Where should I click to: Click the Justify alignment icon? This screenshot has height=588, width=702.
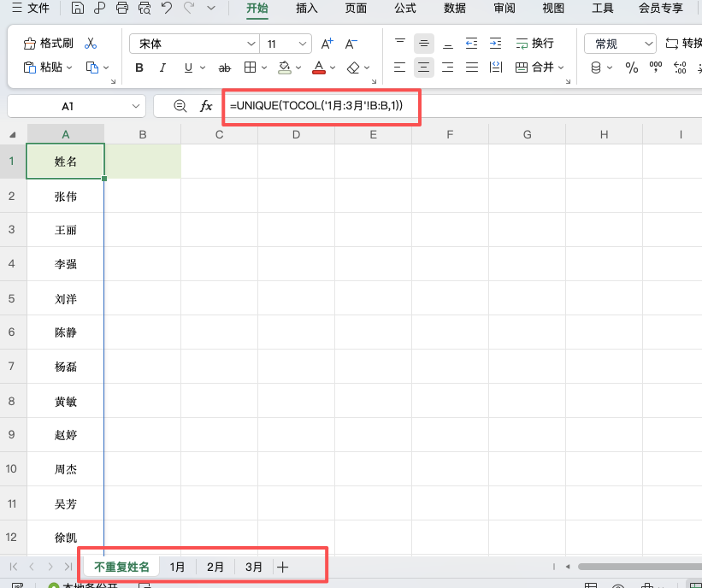[472, 68]
